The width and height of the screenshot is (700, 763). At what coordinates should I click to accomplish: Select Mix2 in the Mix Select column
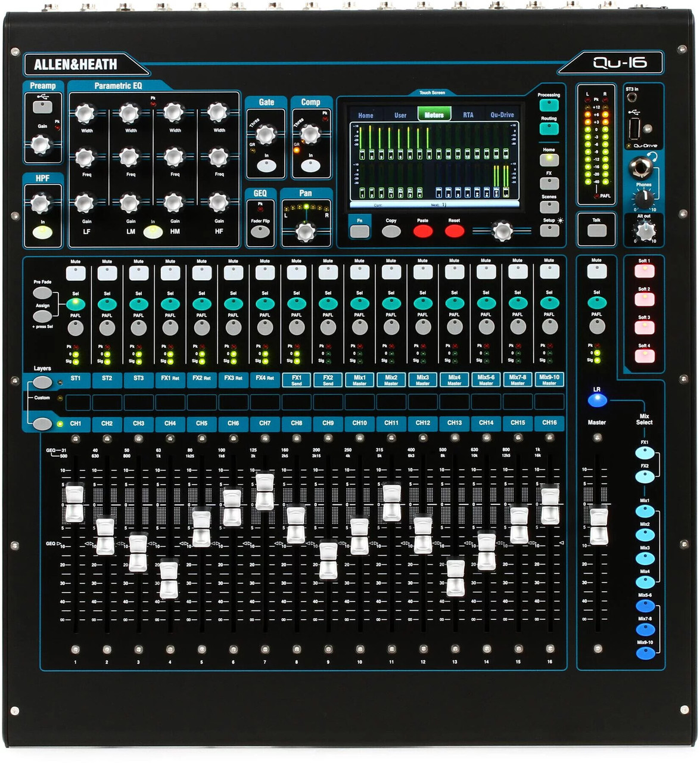point(645,535)
